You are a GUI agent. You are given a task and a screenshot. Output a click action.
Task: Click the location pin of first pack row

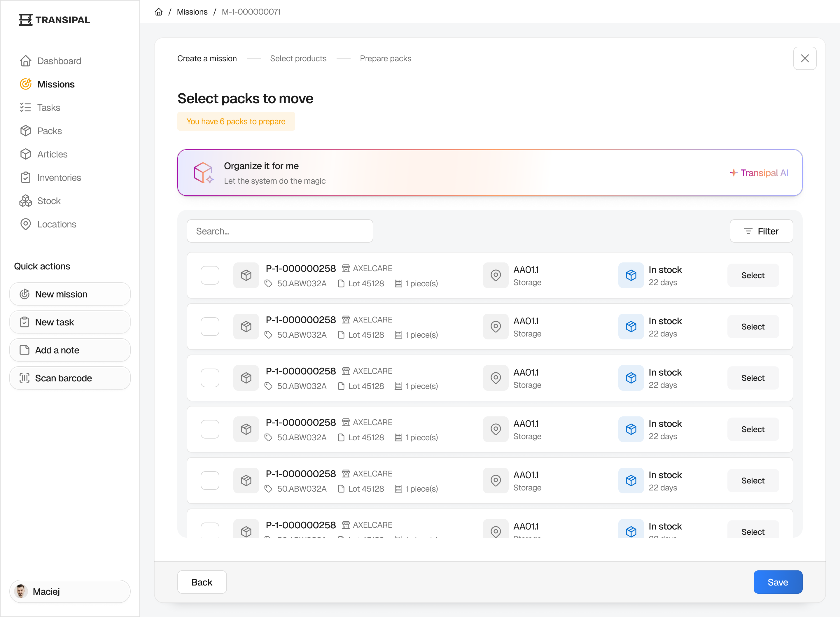495,275
